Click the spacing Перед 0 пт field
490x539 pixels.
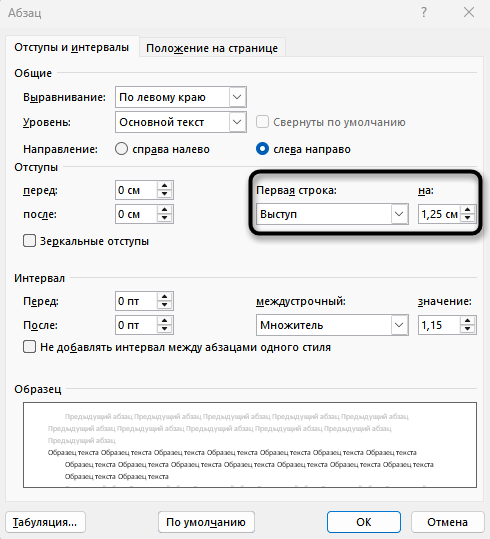point(137,301)
